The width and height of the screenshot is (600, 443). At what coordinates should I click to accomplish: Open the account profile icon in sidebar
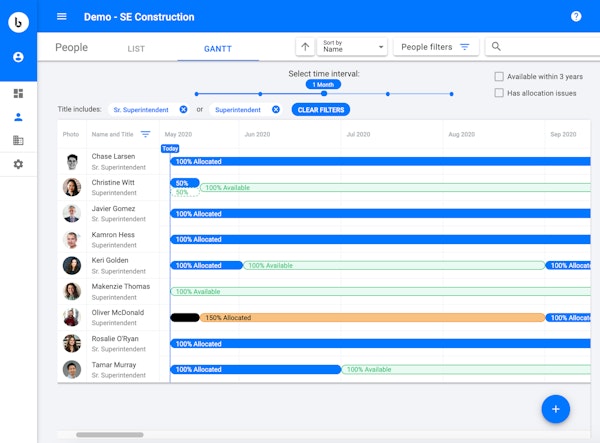[18, 58]
